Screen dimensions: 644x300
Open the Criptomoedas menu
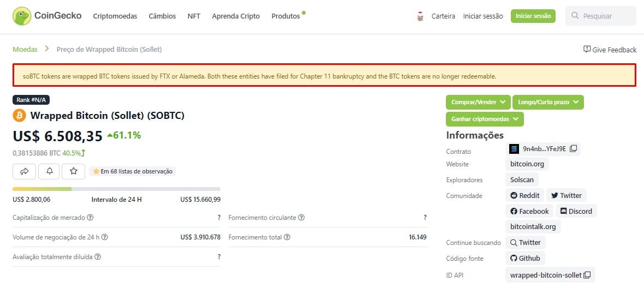[115, 16]
